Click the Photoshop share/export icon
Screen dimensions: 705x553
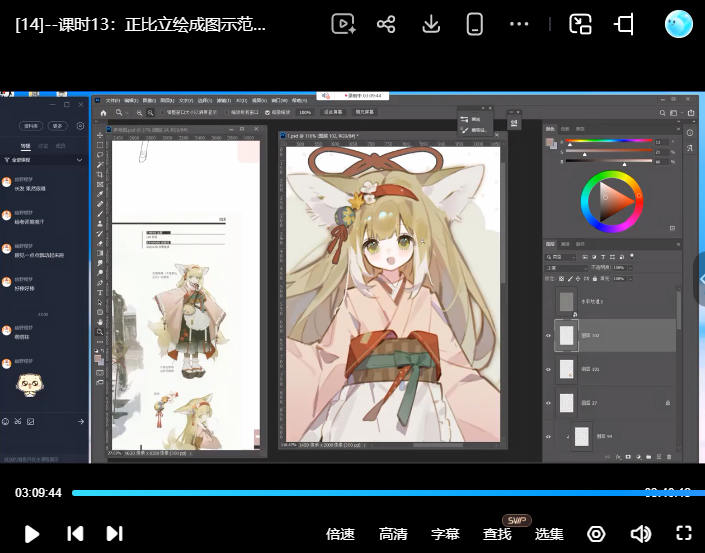[x=691, y=113]
